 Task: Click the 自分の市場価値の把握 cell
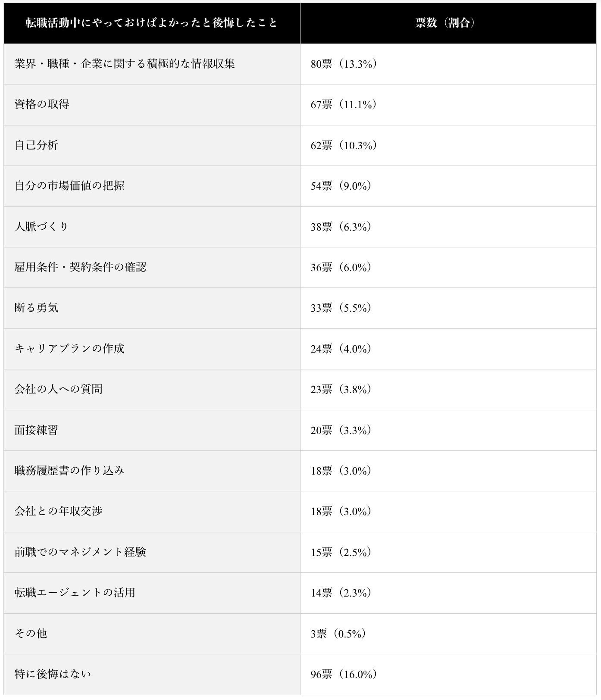click(x=69, y=186)
